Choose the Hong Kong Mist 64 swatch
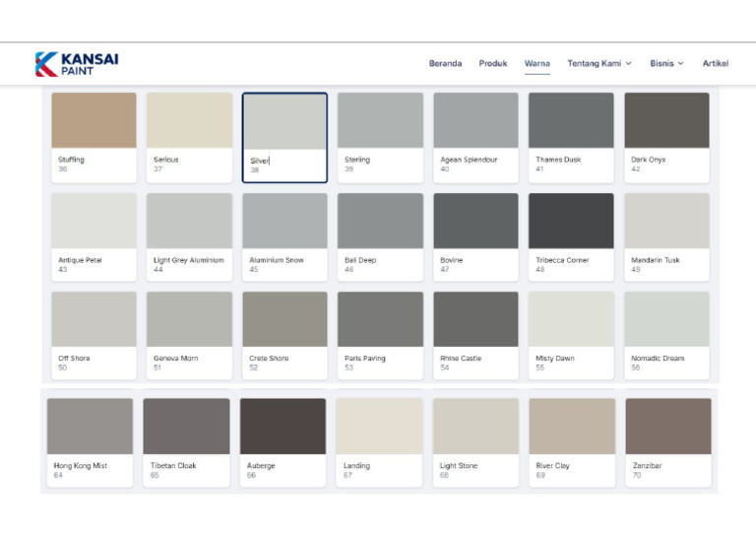 [x=90, y=442]
